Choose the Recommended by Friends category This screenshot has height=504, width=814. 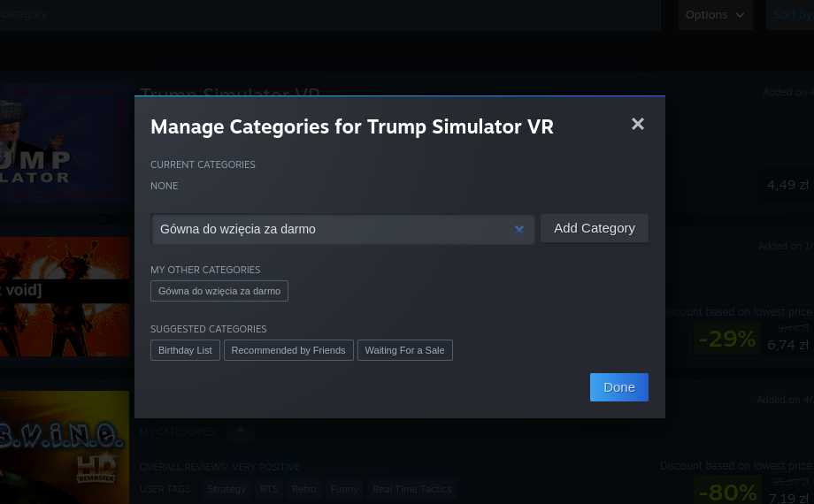(x=288, y=350)
